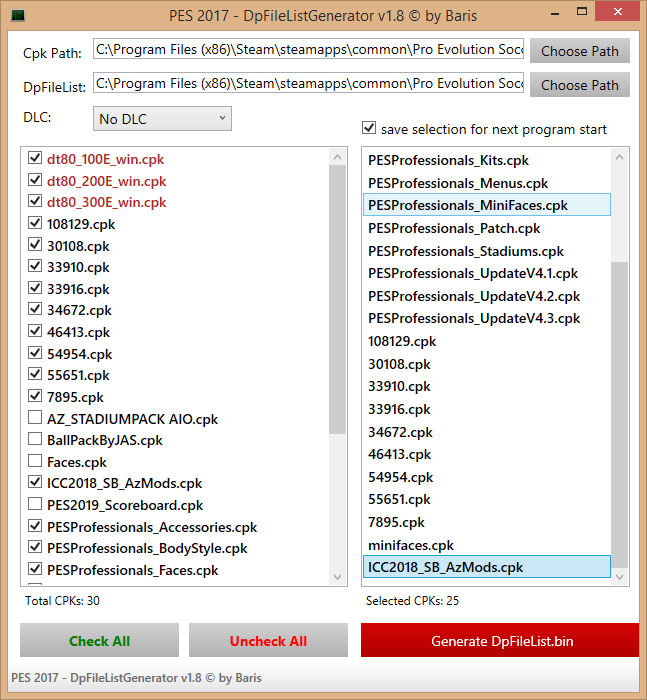Select 7895.cpk in right list

tap(487, 522)
